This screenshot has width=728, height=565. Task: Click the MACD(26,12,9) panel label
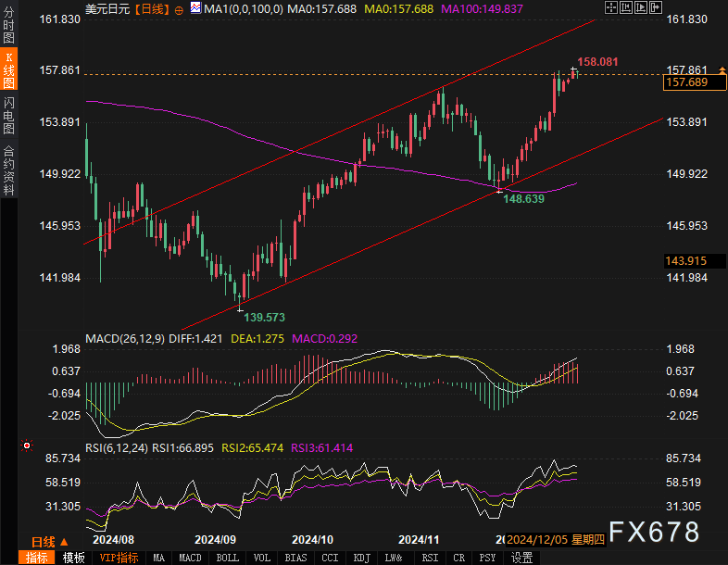click(x=125, y=338)
